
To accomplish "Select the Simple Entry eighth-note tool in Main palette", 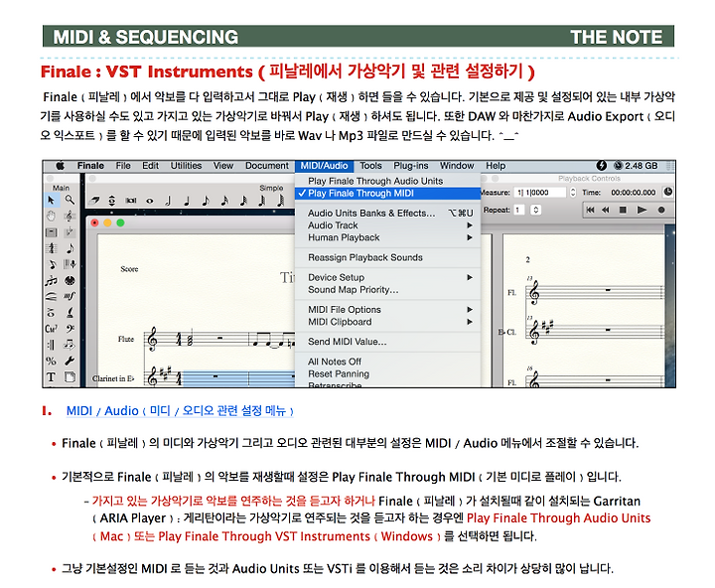I will click(x=70, y=248).
